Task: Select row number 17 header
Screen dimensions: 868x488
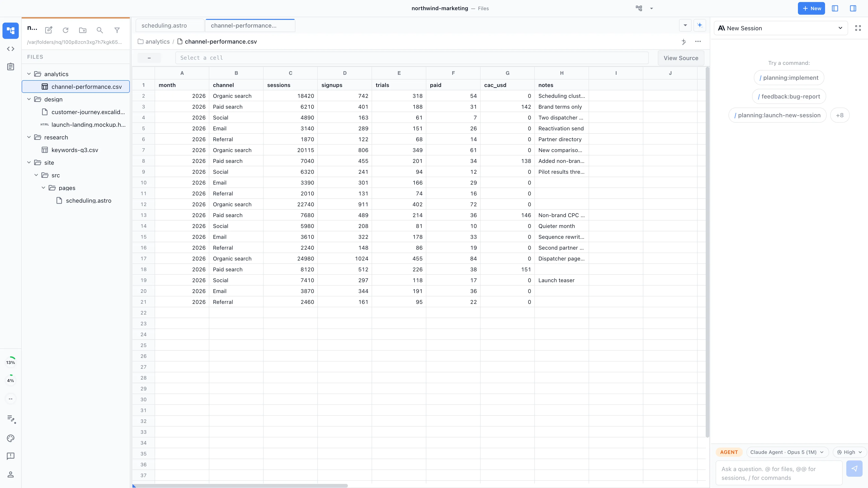Action: (x=144, y=258)
